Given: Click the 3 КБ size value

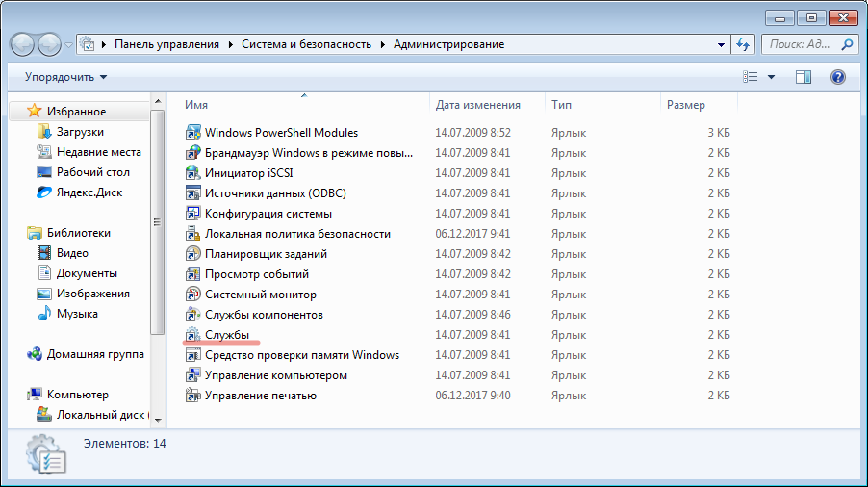Looking at the screenshot, I should pyautogui.click(x=719, y=132).
